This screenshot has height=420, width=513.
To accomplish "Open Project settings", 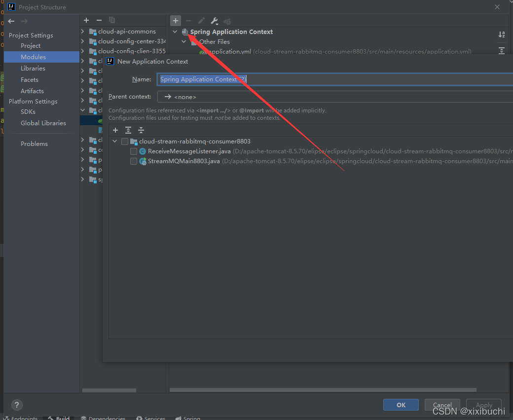I will 31,46.
